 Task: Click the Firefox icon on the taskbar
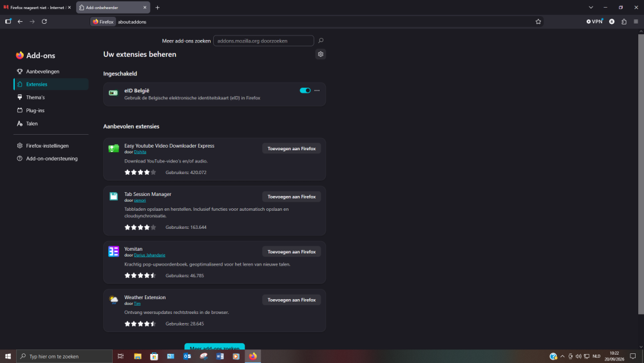point(252,356)
